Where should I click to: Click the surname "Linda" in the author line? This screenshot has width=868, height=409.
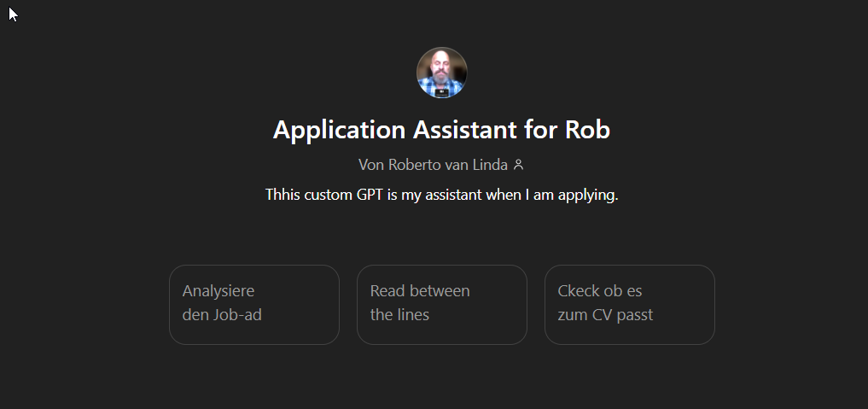[x=490, y=165]
